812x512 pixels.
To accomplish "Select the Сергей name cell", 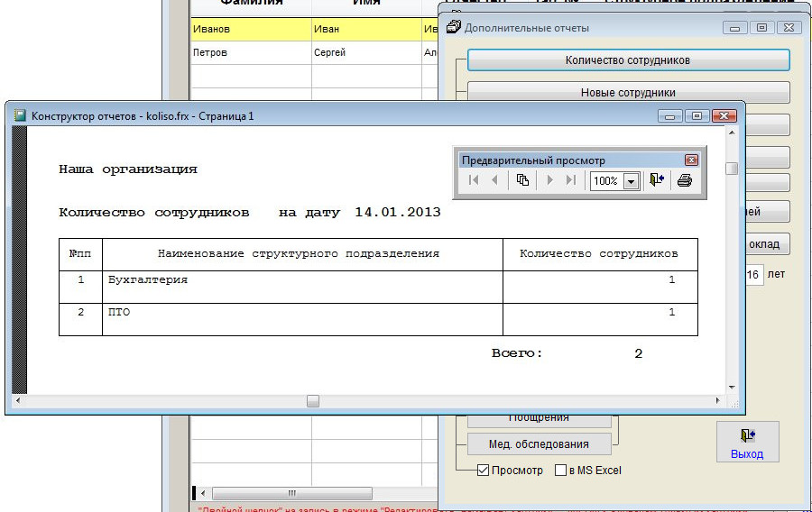I will [x=366, y=52].
